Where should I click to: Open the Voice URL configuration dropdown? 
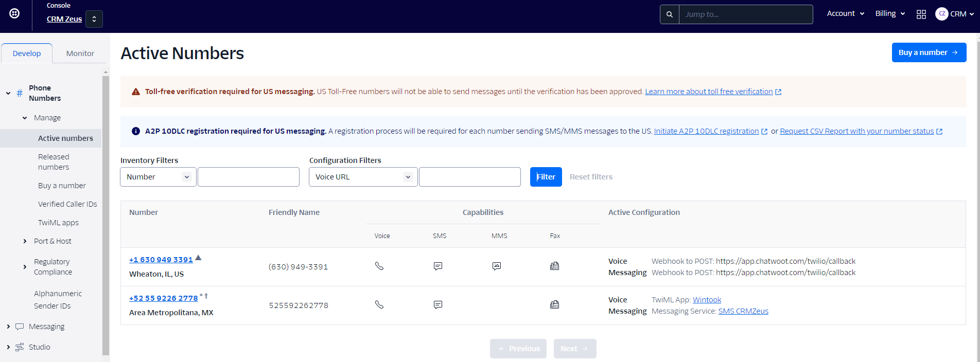pos(363,177)
